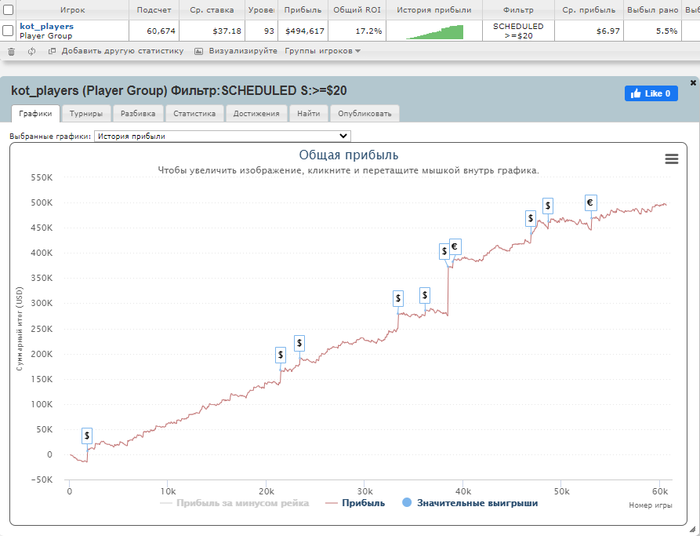Viewport: 700px width, 536px height.
Task: Click the $494,617 profit cell
Action: tap(303, 31)
